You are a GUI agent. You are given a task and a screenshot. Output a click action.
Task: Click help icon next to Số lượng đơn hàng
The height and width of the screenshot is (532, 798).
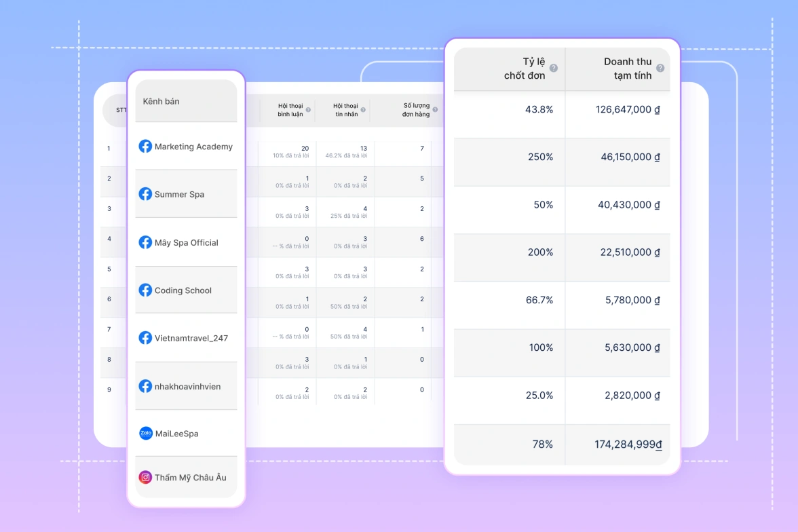tap(435, 110)
